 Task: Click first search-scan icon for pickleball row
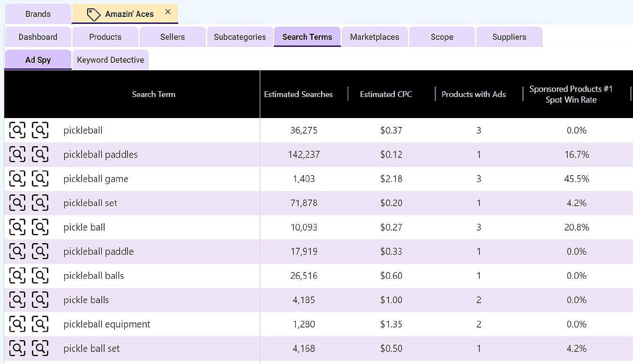(x=17, y=130)
